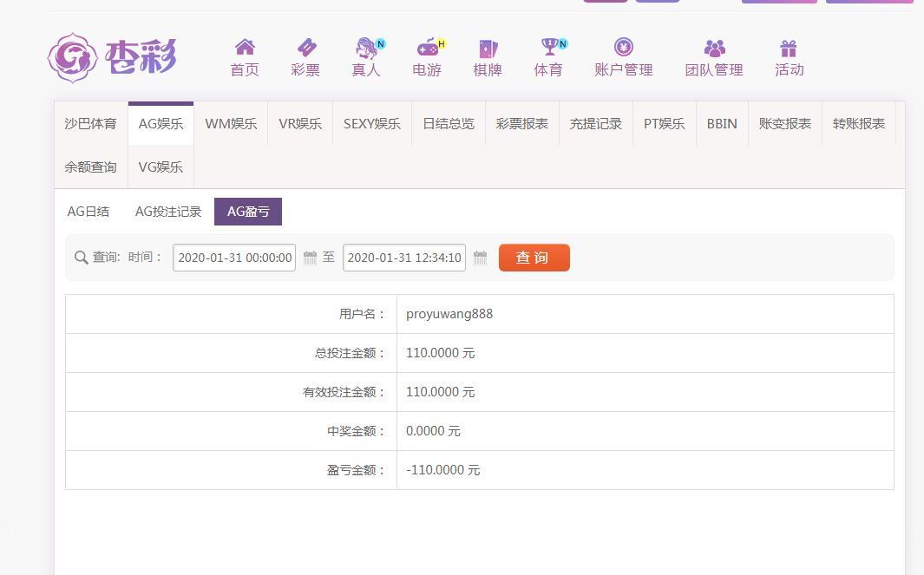924x575 pixels.
Task: Open 团队管理 team icon
Action: (714, 49)
